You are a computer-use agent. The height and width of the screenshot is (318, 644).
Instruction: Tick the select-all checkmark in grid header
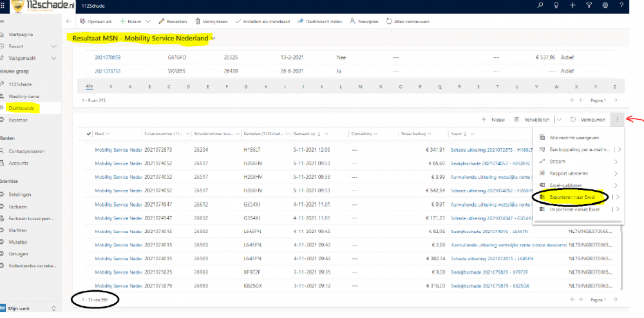coord(89,134)
